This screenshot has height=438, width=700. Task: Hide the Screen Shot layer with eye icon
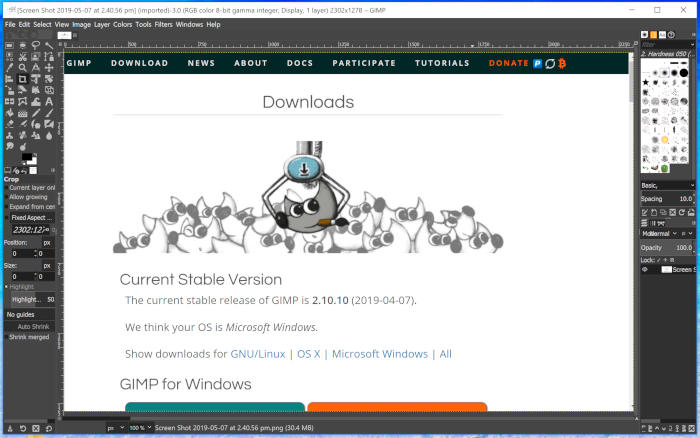645,270
